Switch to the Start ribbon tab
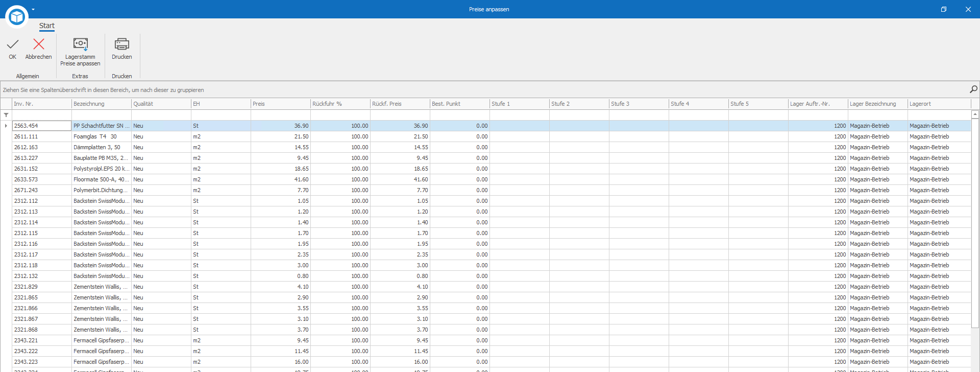This screenshot has height=372, width=980. pyautogui.click(x=47, y=26)
